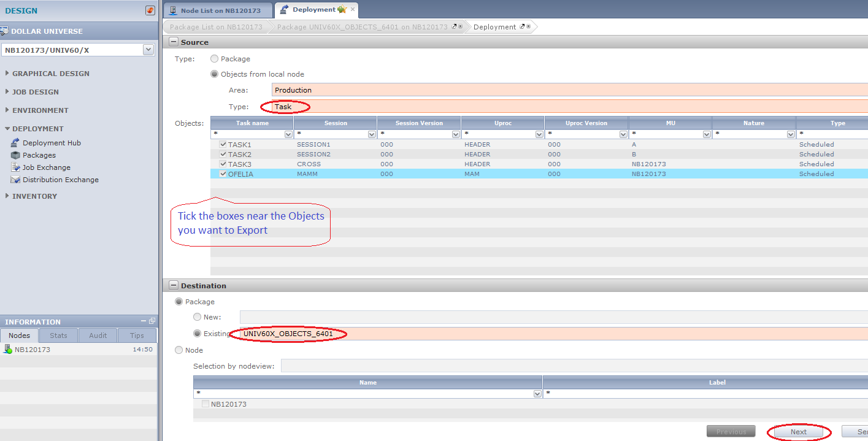Switch to the Stats tab
The width and height of the screenshot is (868, 441).
point(59,336)
